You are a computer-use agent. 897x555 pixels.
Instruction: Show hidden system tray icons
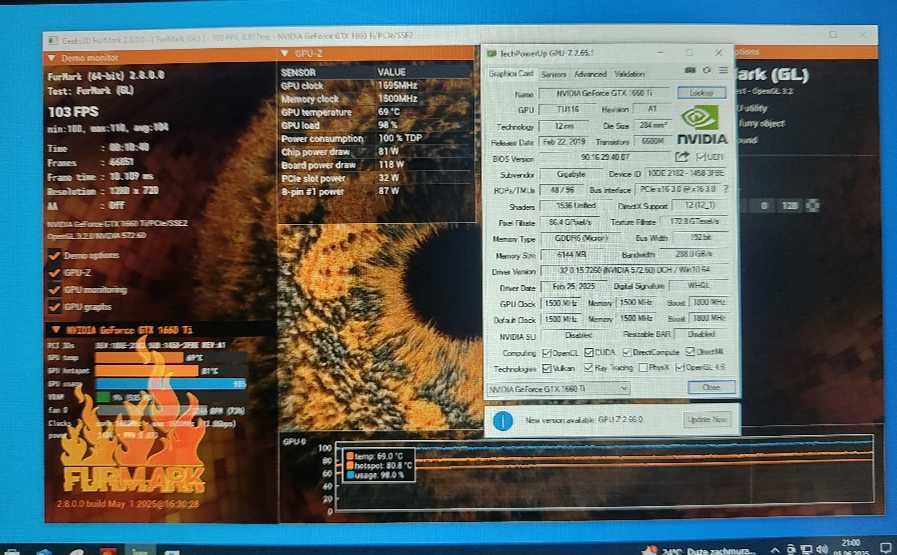click(775, 550)
